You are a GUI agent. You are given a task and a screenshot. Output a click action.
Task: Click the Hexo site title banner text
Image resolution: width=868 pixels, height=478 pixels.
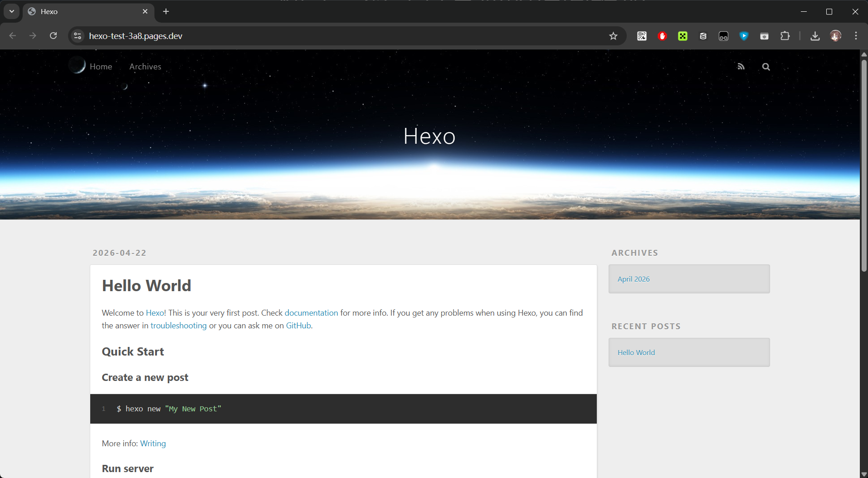pyautogui.click(x=429, y=136)
